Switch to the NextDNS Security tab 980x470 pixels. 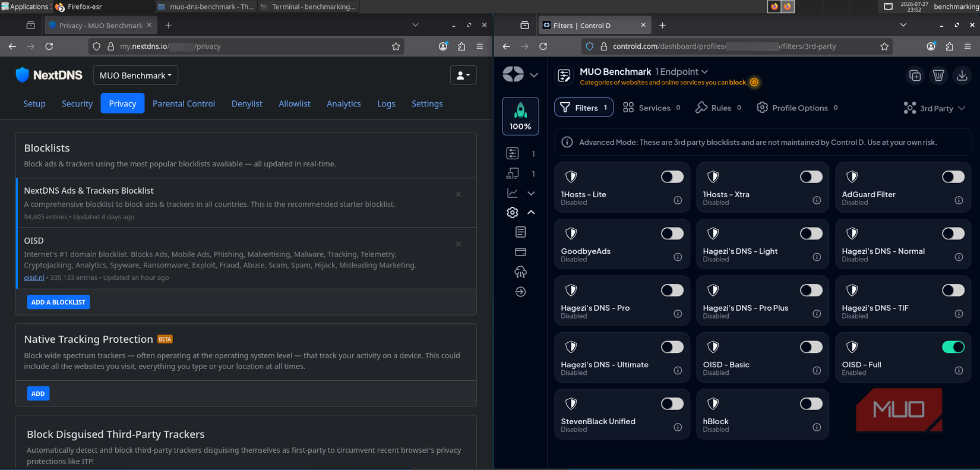click(77, 103)
